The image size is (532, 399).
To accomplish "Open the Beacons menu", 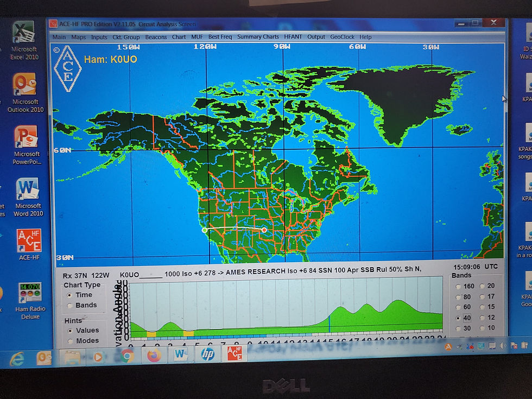I will 156,37.
